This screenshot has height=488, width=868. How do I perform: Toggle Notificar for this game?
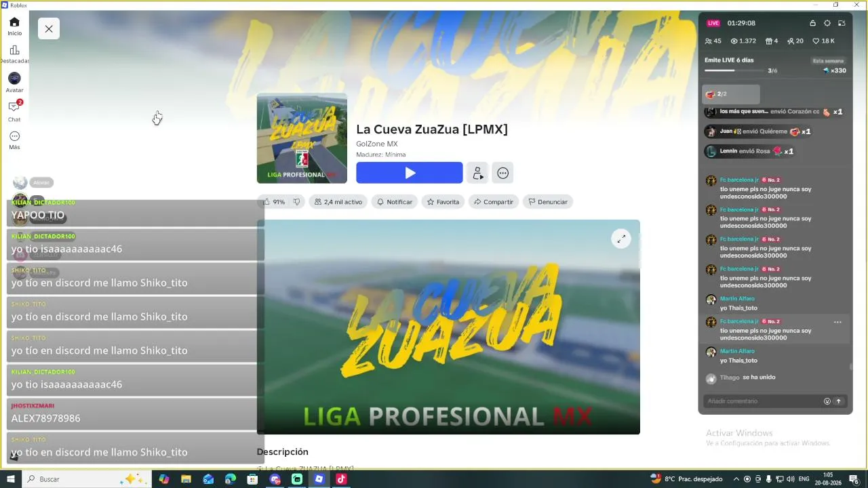(x=394, y=202)
